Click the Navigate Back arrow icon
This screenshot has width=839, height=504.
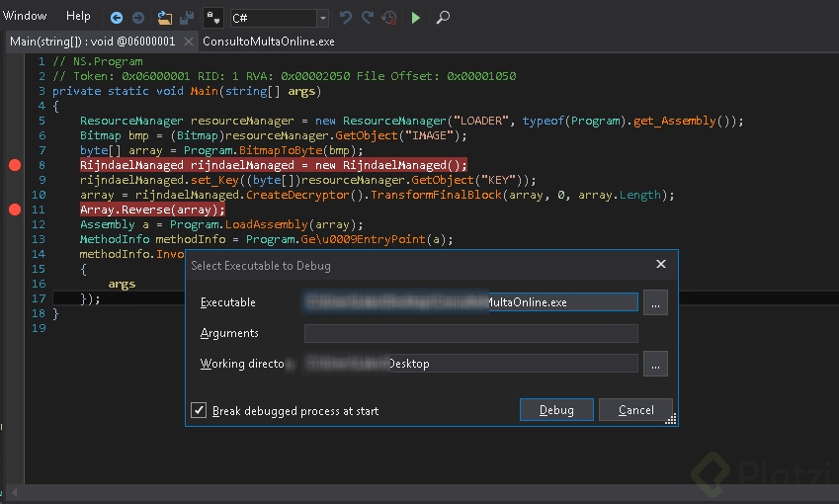(x=117, y=18)
